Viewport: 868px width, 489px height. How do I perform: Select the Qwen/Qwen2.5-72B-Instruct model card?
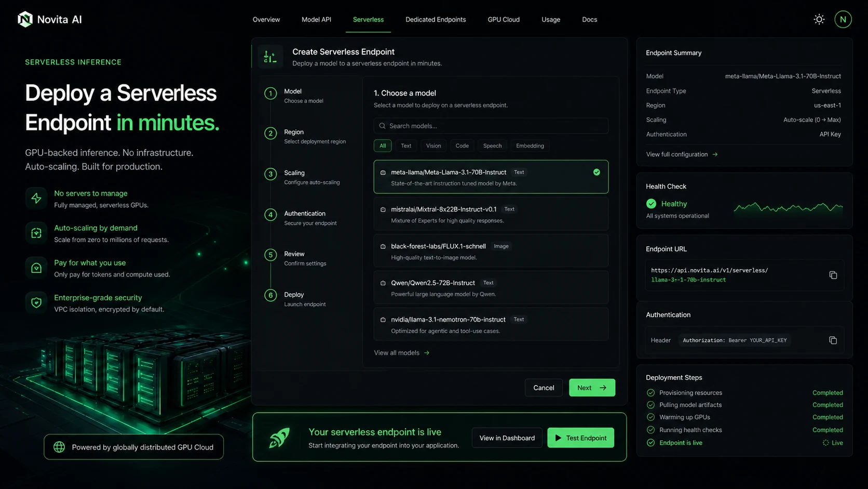[491, 287]
